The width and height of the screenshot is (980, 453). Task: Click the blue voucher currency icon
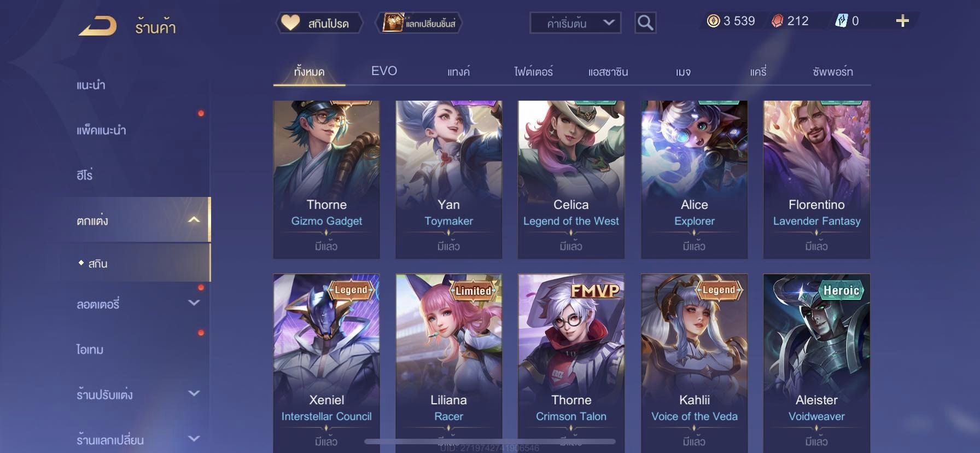coord(841,21)
